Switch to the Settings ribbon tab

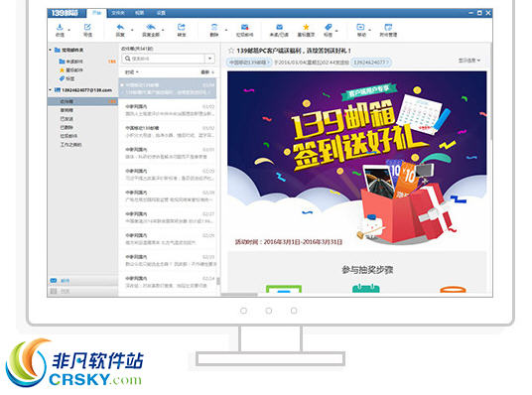(x=161, y=13)
